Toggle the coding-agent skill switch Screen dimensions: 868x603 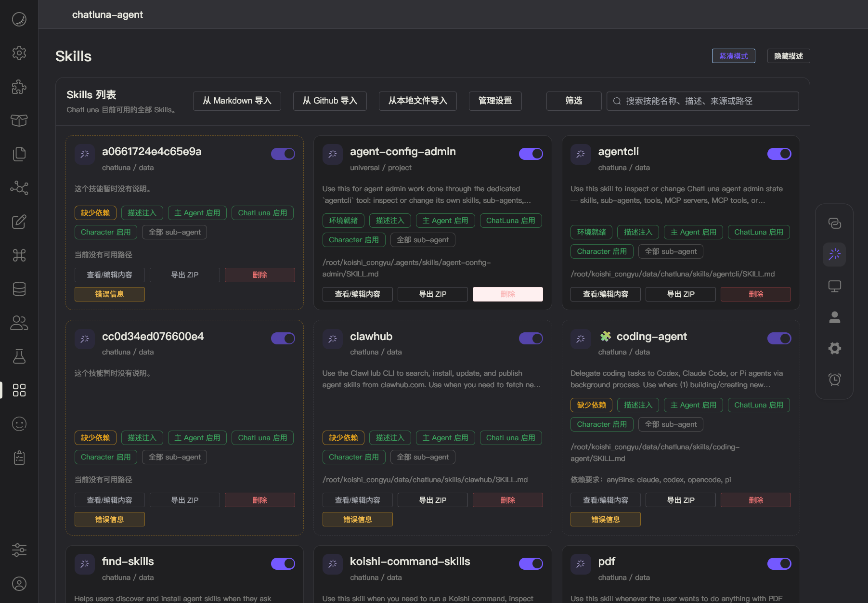(x=779, y=338)
